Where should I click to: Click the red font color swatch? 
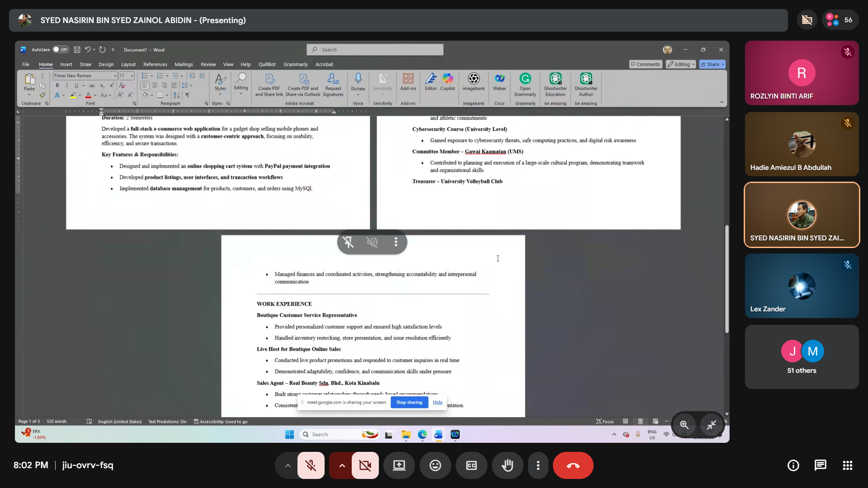(88, 95)
